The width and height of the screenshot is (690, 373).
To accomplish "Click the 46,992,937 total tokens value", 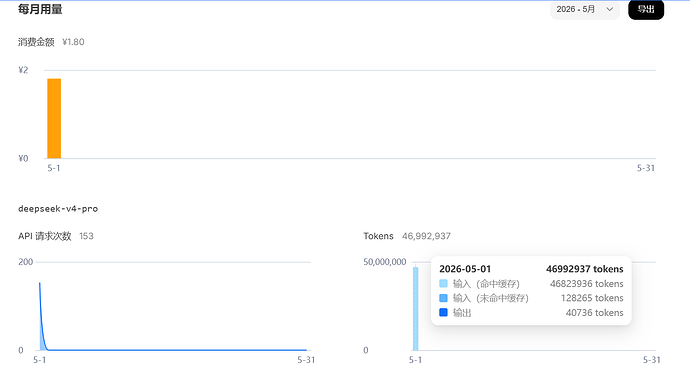I will (x=426, y=236).
